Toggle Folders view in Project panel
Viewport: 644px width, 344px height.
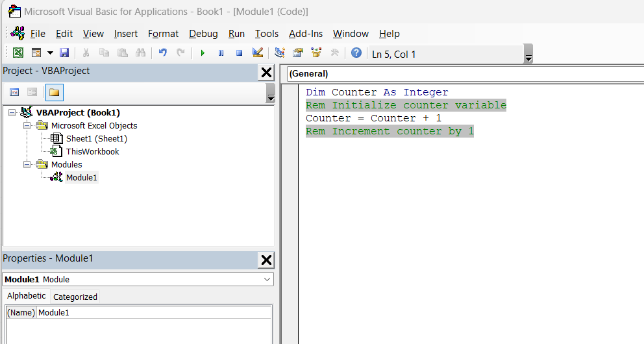pos(55,92)
